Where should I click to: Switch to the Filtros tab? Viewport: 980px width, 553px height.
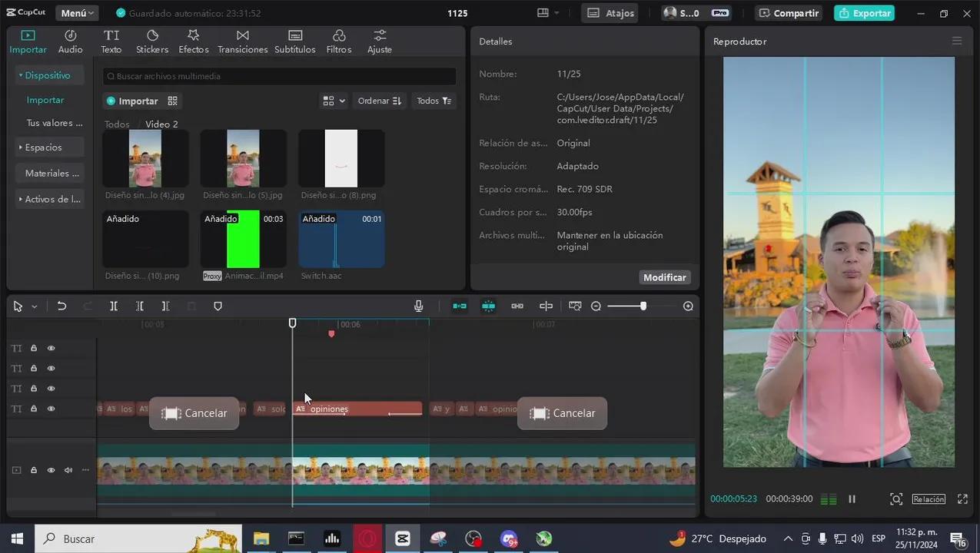338,41
